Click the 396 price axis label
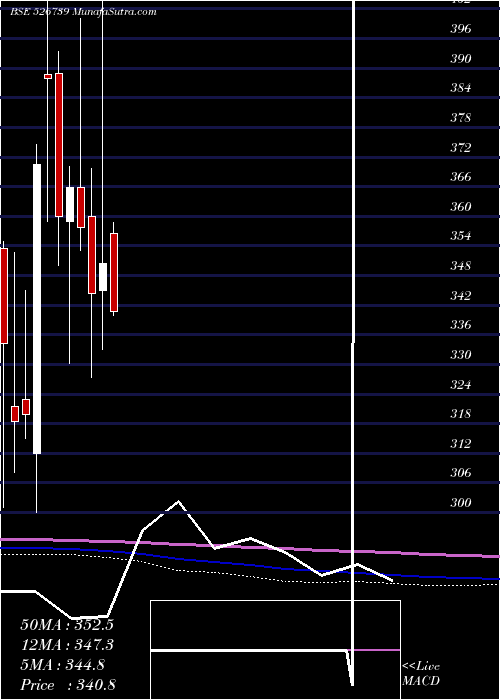 [x=461, y=29]
